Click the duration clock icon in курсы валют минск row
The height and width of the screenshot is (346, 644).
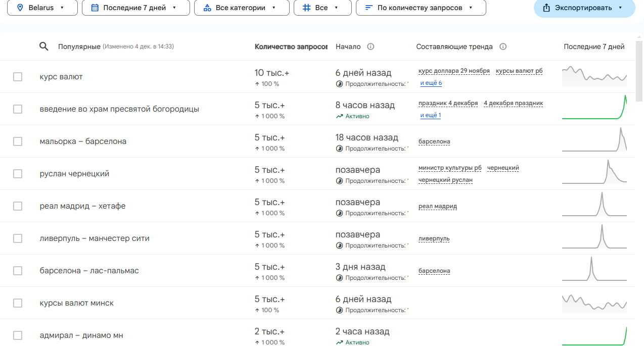(339, 310)
